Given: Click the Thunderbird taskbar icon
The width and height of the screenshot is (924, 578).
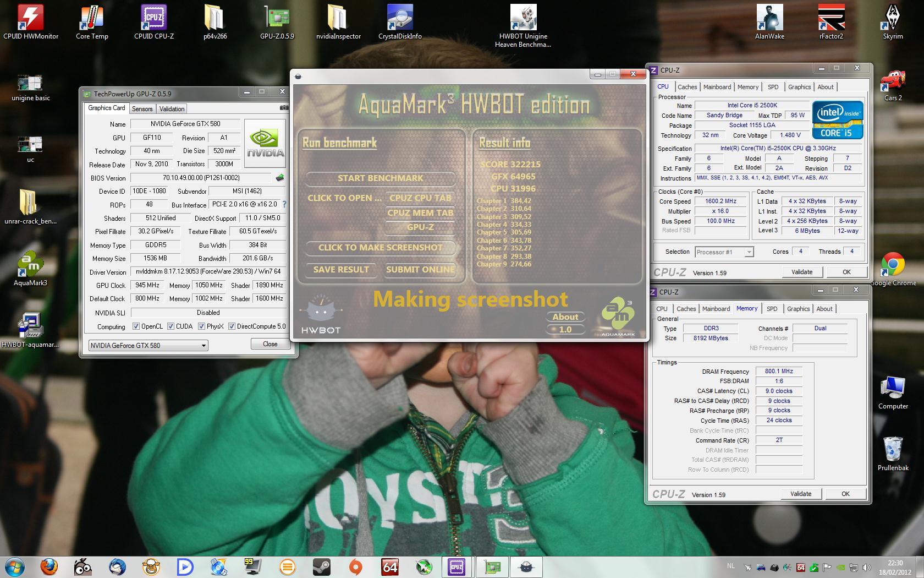Looking at the screenshot, I should pyautogui.click(x=117, y=566).
